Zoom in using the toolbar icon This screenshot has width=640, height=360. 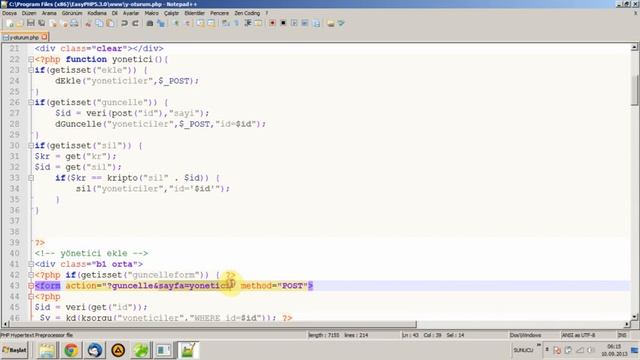tap(176, 23)
